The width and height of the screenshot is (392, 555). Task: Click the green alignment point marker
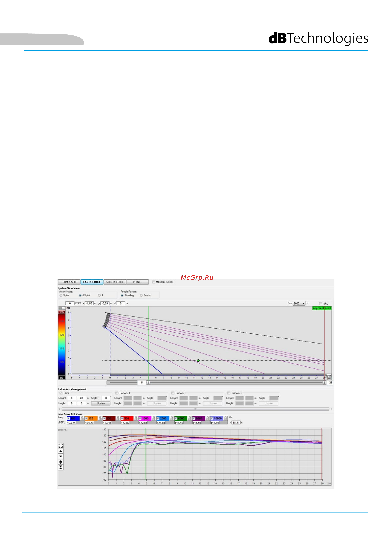point(198,361)
